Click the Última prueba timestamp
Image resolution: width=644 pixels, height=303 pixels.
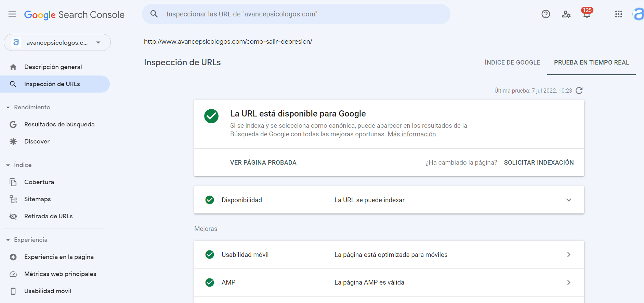pyautogui.click(x=533, y=91)
